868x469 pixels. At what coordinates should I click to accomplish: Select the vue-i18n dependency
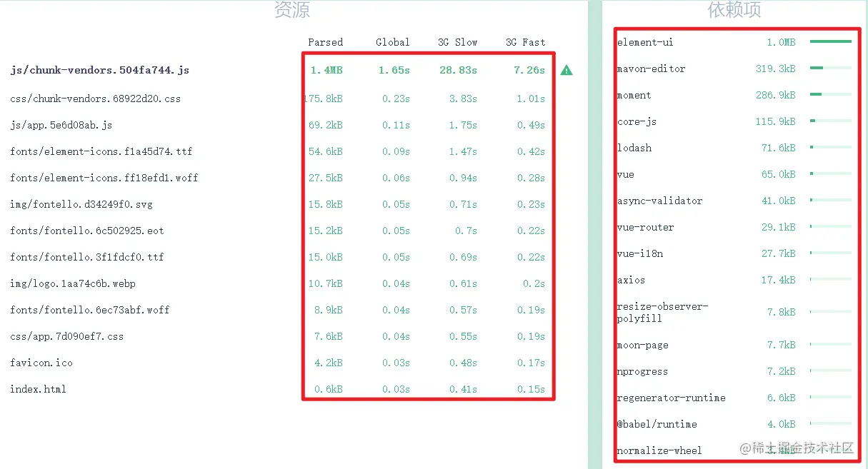[x=639, y=253]
